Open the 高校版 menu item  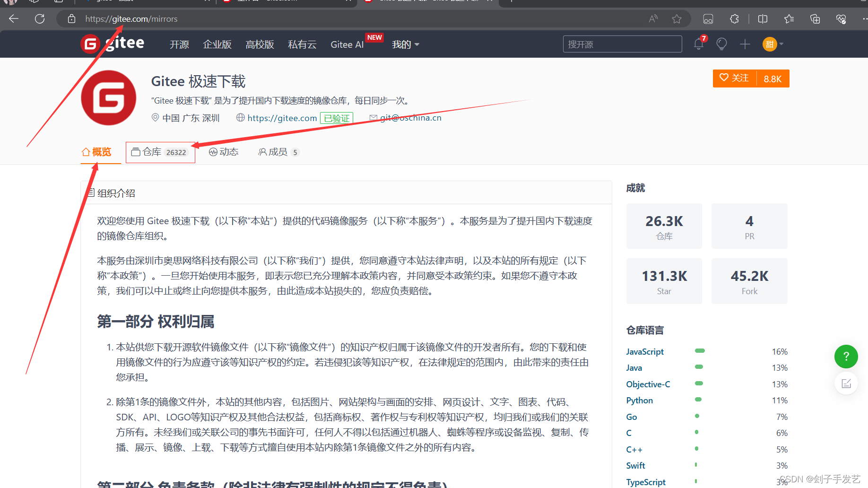tap(260, 44)
